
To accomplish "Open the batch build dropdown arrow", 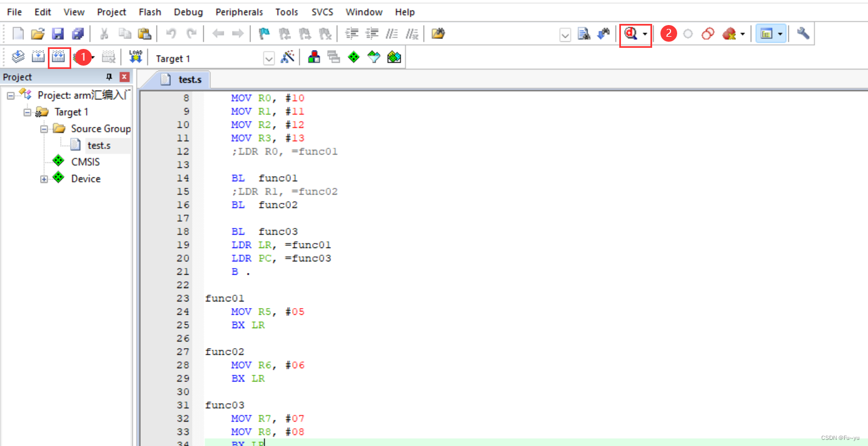I will [x=93, y=57].
